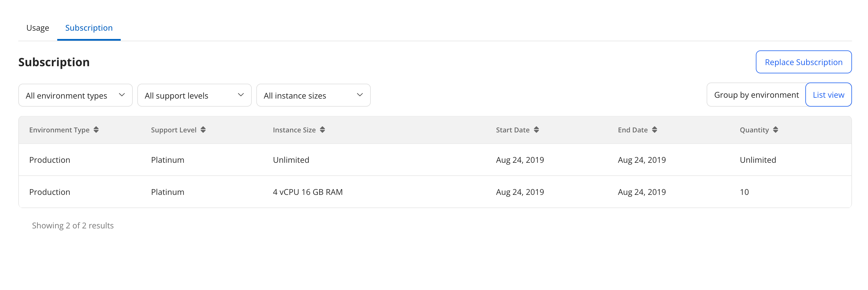The height and width of the screenshot is (290, 868).
Task: Click the Environment Type column header label
Action: 59,130
